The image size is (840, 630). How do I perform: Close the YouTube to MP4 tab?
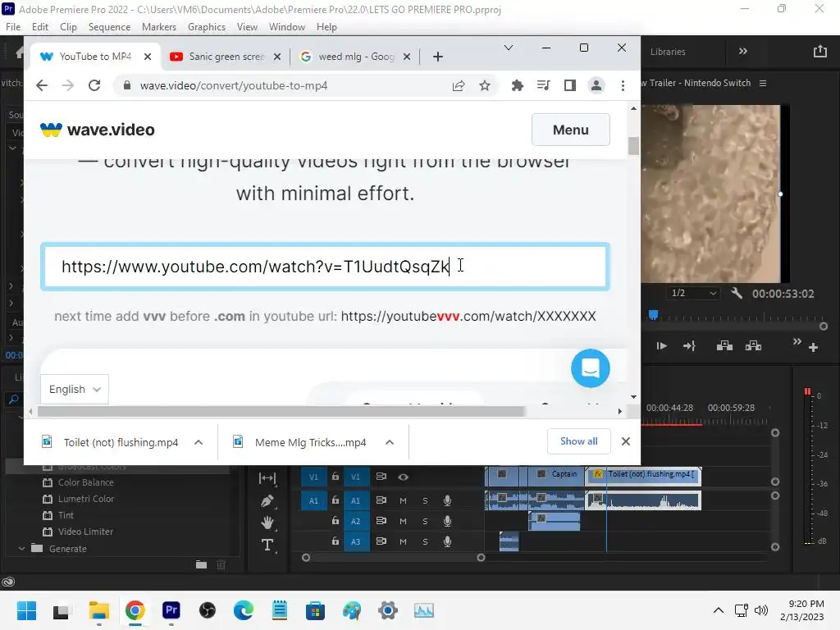click(x=148, y=57)
